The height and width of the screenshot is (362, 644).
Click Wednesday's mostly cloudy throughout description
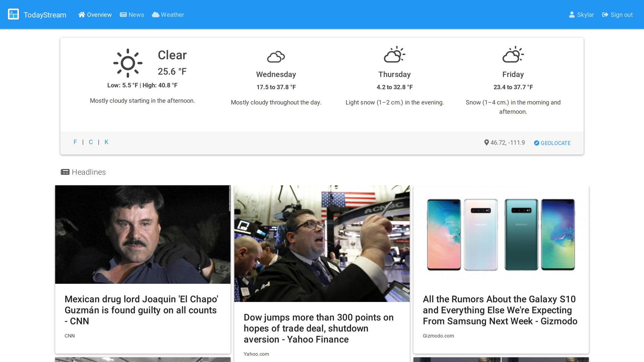tap(276, 102)
